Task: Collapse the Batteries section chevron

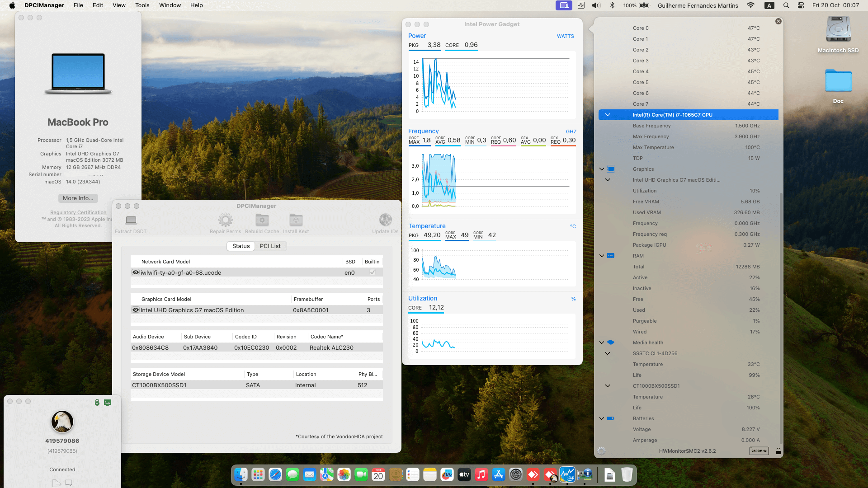Action: click(602, 418)
